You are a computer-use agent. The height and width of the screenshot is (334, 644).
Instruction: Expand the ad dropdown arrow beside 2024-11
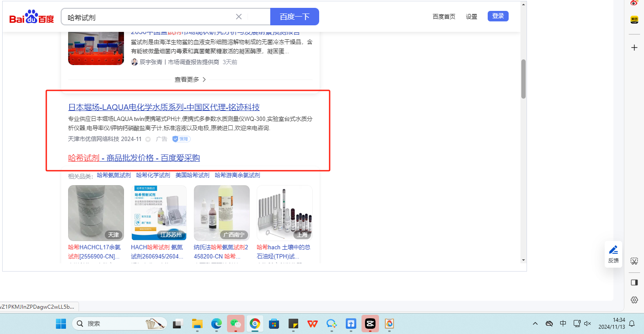pos(148,139)
